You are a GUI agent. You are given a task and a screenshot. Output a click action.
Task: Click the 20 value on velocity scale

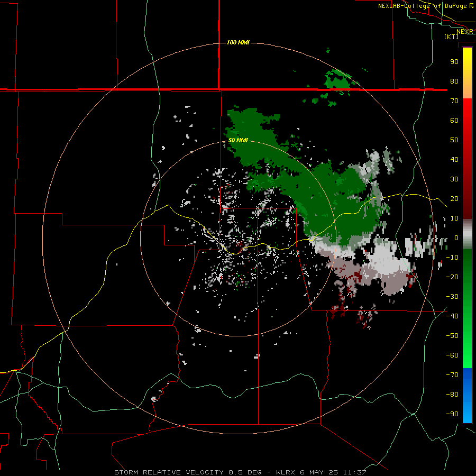point(454,198)
